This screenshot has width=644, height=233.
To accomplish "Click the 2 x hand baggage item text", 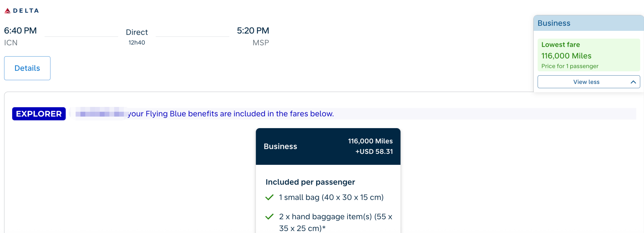I will (x=336, y=222).
